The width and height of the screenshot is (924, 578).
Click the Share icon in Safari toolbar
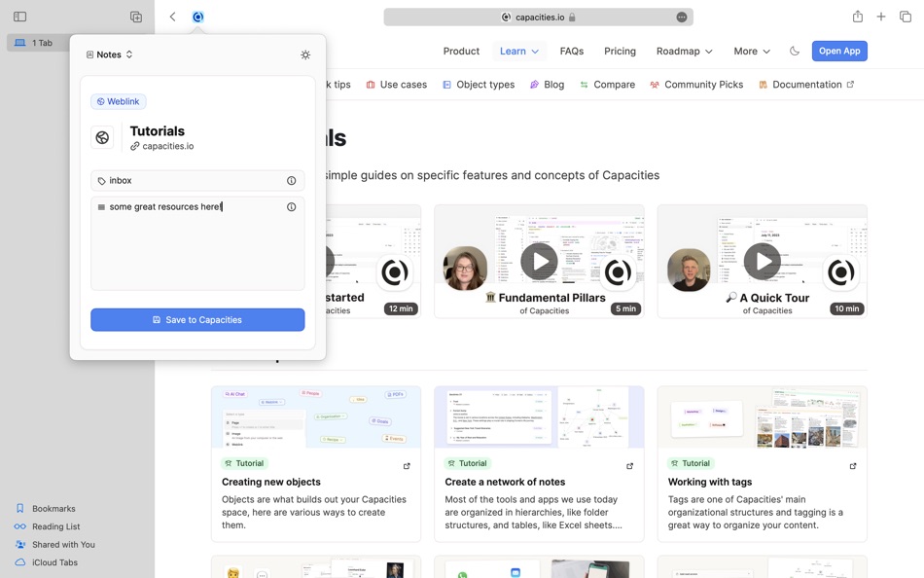(858, 17)
